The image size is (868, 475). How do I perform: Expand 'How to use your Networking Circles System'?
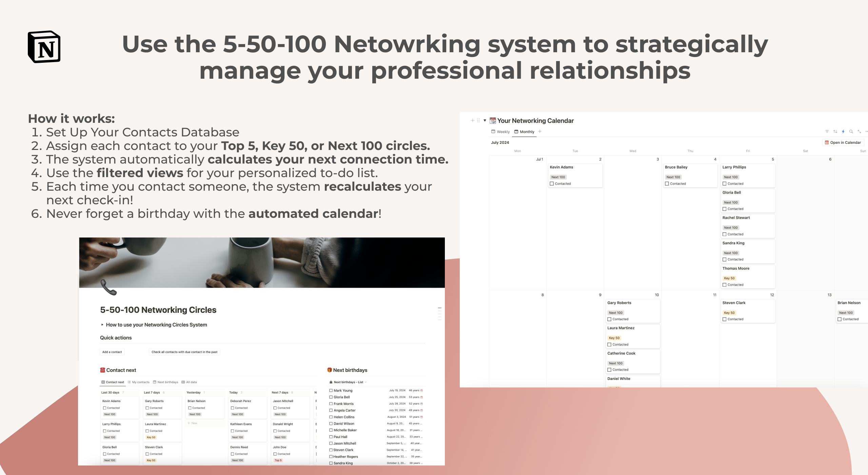(x=101, y=324)
